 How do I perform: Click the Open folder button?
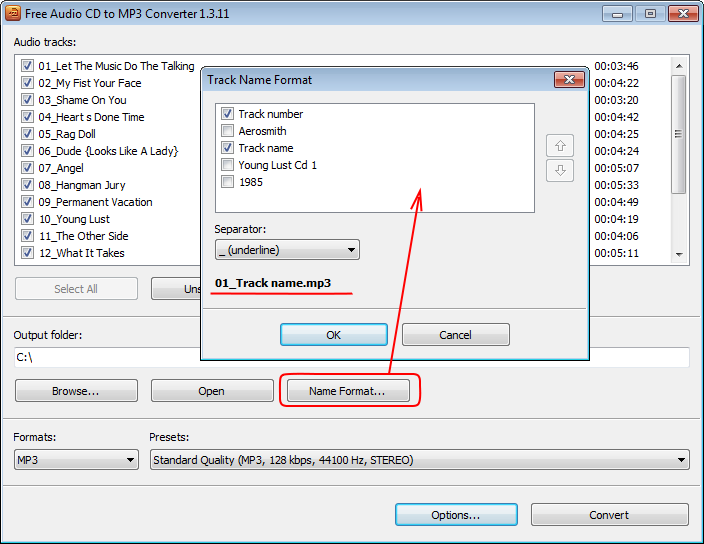coord(212,391)
